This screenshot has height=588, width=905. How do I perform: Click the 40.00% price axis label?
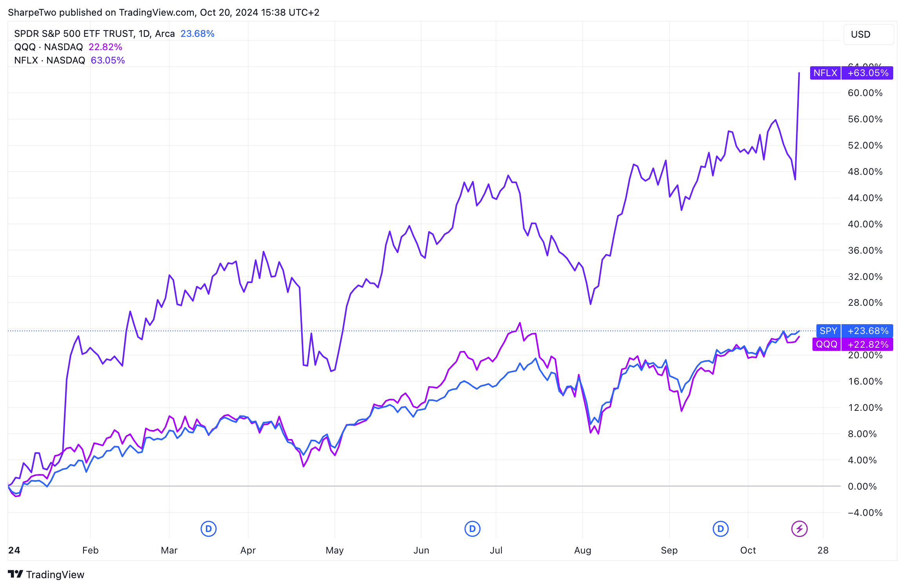point(865,224)
